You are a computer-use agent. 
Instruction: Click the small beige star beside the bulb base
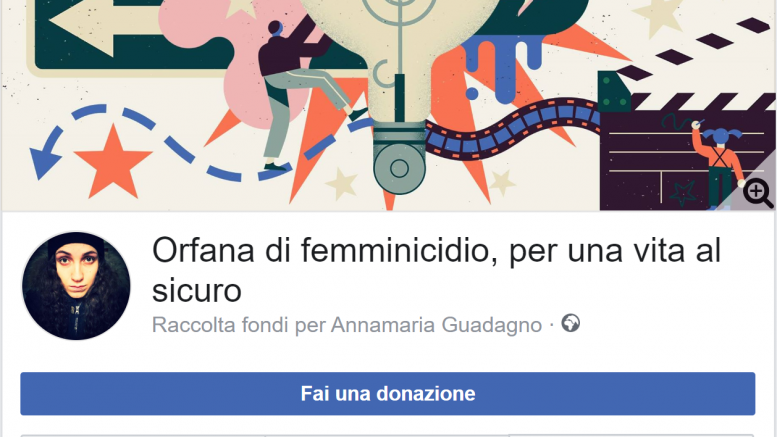click(x=341, y=183)
